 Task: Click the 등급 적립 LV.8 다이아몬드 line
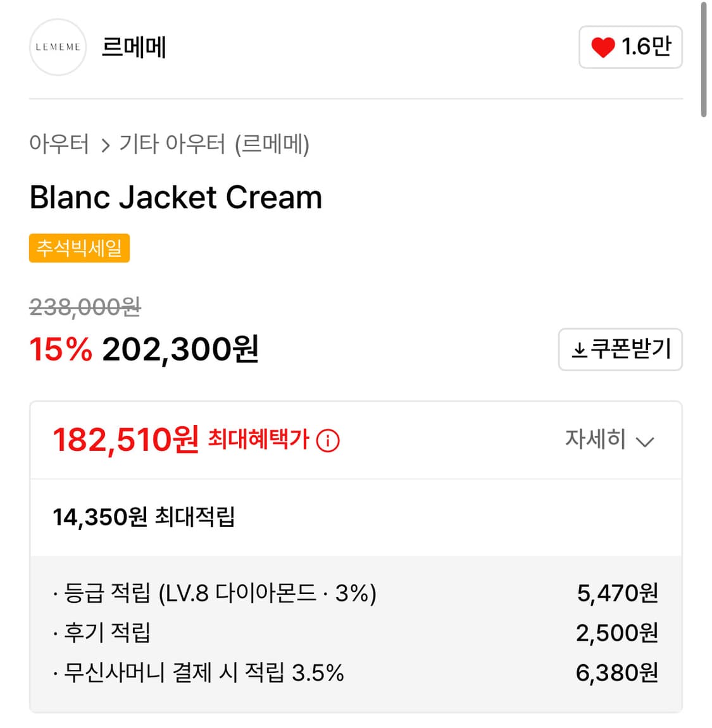coord(215,593)
